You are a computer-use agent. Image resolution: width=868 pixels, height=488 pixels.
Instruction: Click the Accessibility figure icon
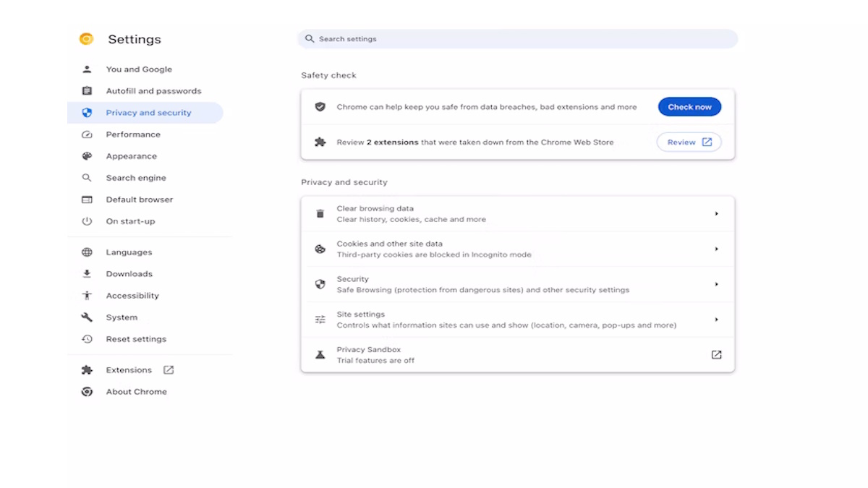click(87, 296)
